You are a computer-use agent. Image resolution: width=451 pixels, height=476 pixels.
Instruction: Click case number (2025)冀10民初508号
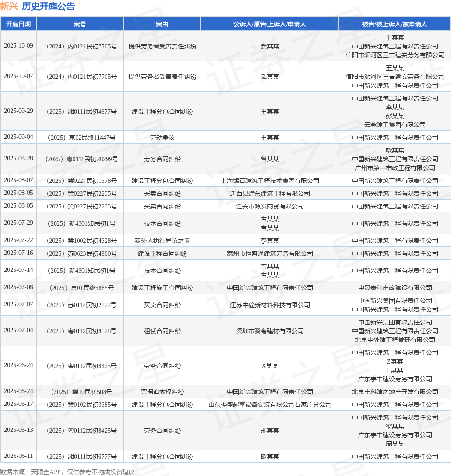pos(81,392)
